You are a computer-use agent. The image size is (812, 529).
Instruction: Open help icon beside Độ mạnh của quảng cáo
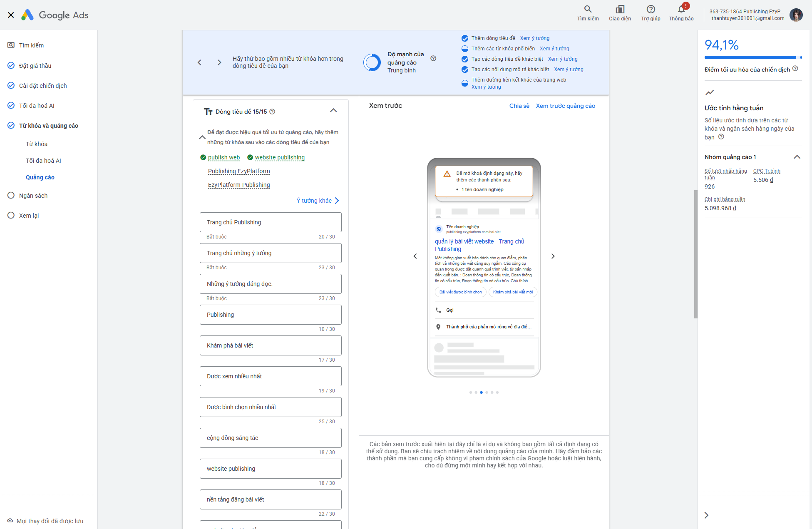(433, 58)
